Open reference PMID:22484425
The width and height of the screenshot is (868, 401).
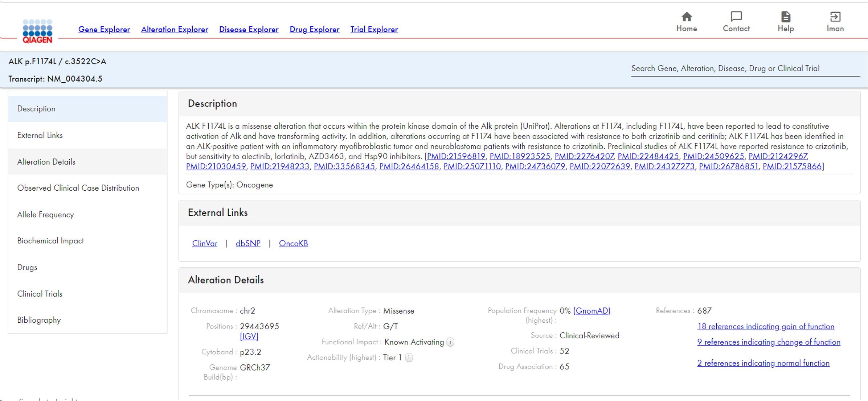click(x=648, y=156)
